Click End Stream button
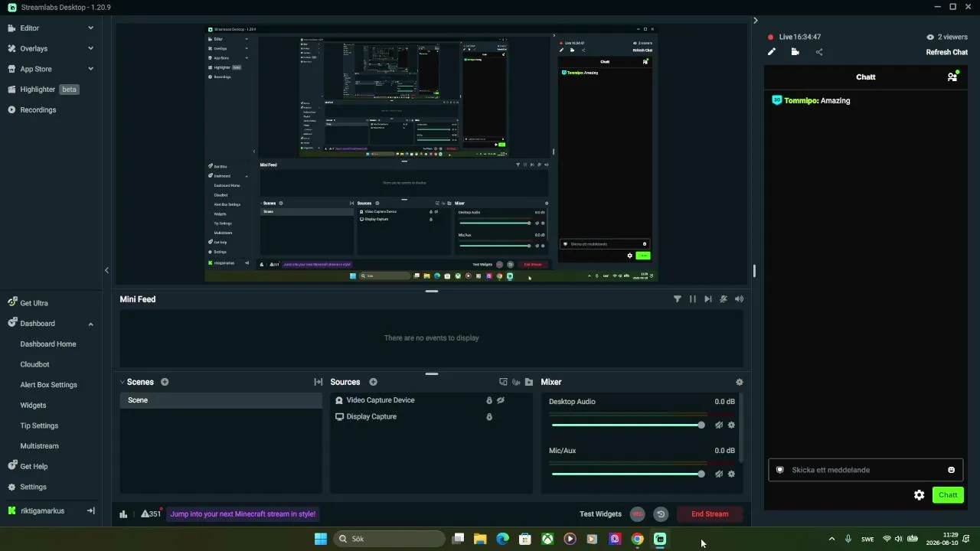The height and width of the screenshot is (551, 980). coord(710,514)
